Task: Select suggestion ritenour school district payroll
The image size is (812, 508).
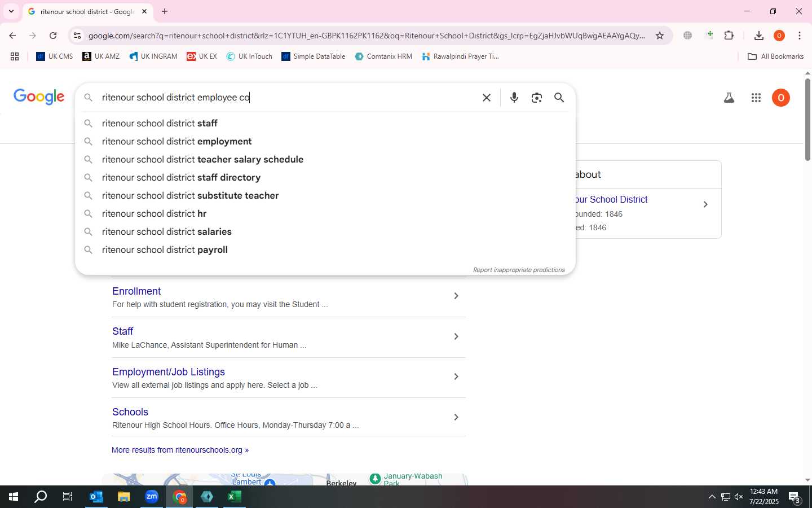Action: tap(325, 249)
